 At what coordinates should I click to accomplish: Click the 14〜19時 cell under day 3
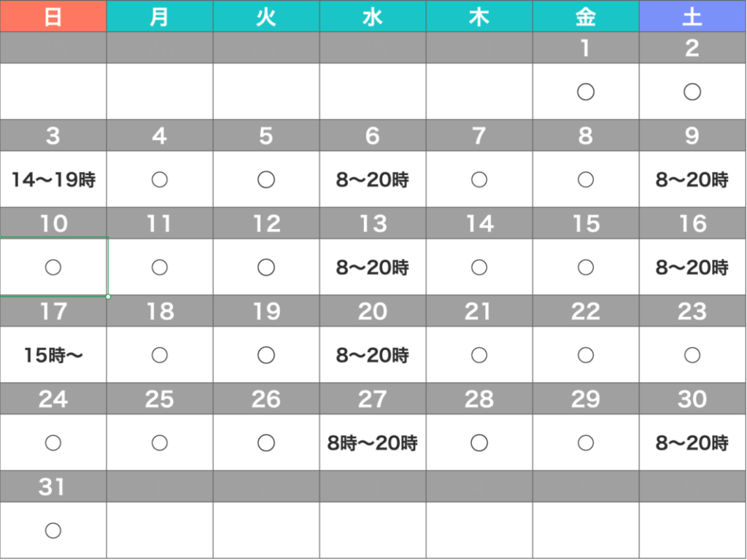[53, 179]
